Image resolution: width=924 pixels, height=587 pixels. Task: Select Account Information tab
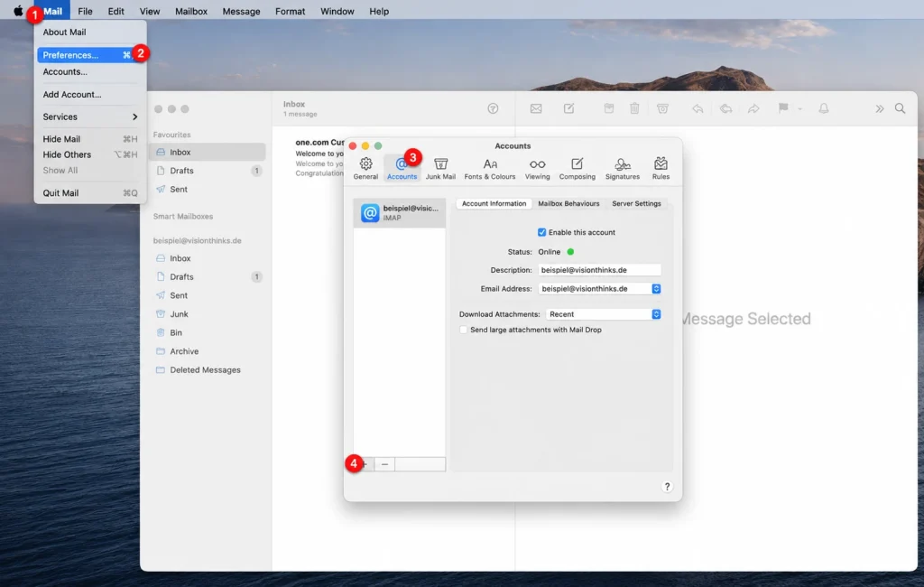[x=494, y=203]
